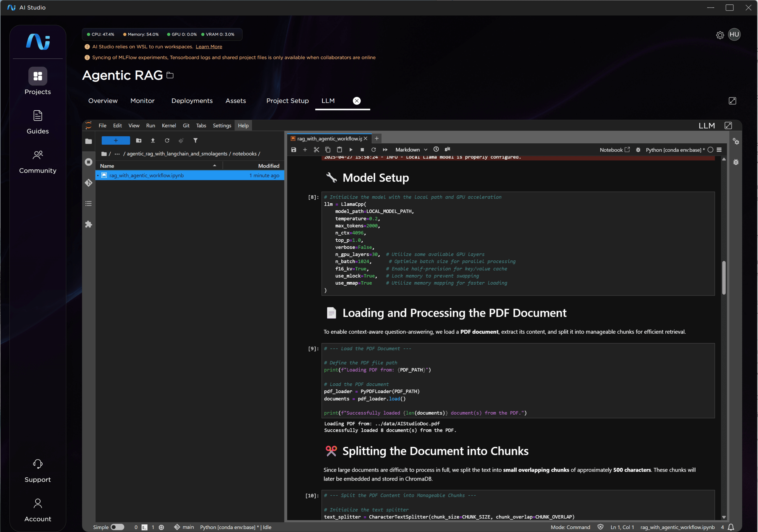This screenshot has width=758, height=532.
Task: Run the selected cell with play icon
Action: pos(350,150)
